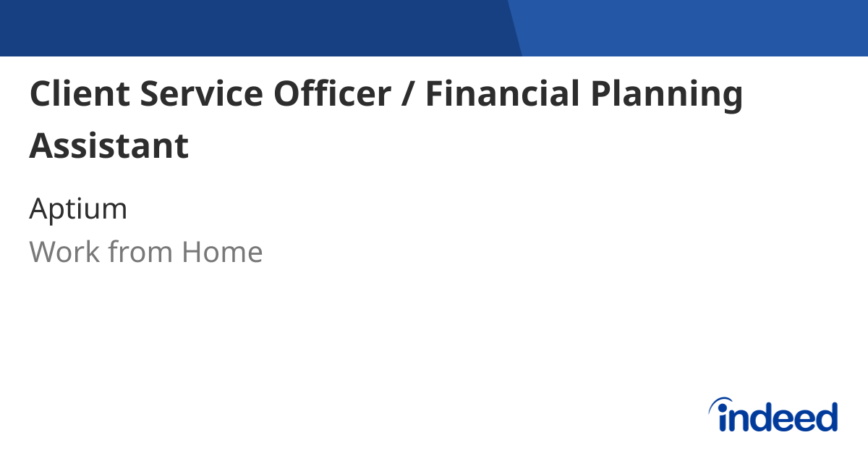Click the word Assistant in the title
Screen dimensions: 868x456
pos(109,145)
